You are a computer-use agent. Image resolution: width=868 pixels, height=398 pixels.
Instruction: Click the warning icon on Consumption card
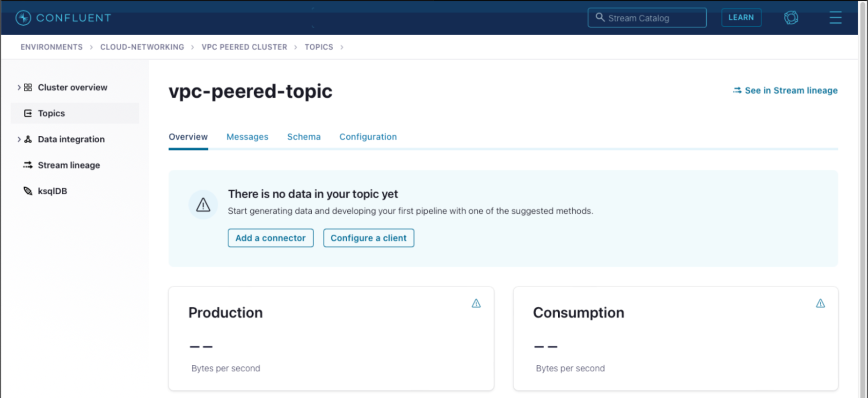tap(820, 303)
